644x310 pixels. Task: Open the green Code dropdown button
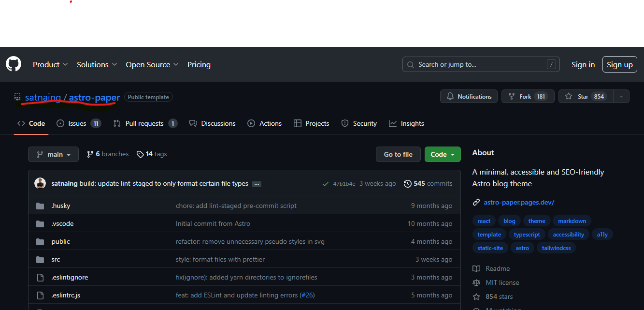point(443,154)
